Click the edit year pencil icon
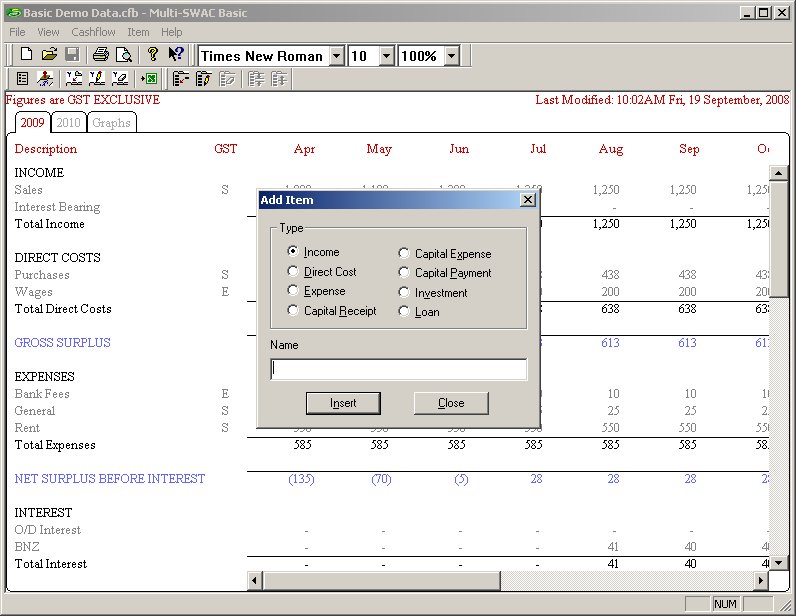Screen dimensions: 796x616 [x=97, y=79]
